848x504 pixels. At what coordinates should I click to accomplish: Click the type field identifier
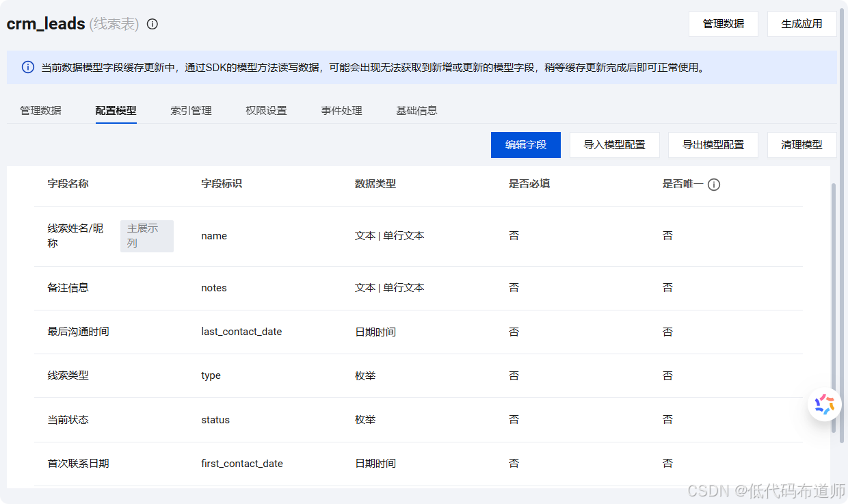[211, 375]
